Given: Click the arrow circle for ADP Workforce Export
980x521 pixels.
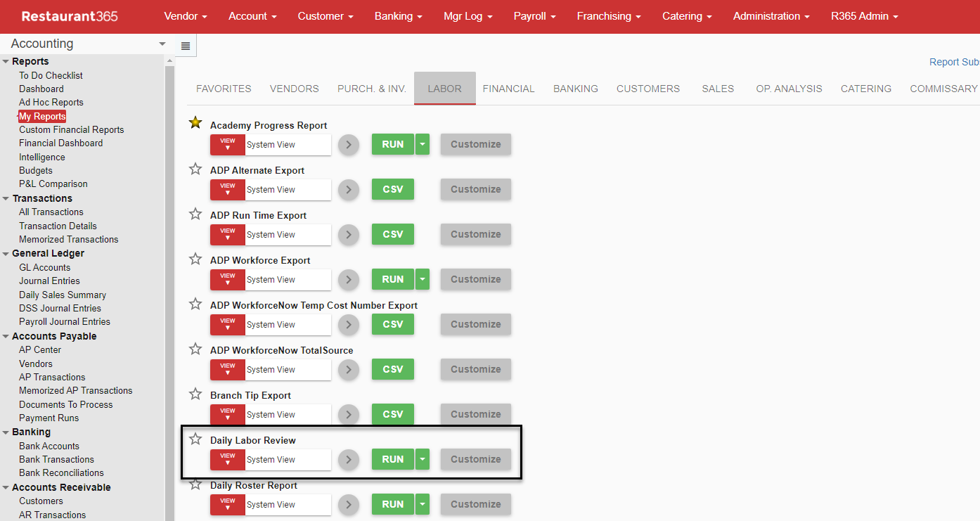Looking at the screenshot, I should click(349, 280).
